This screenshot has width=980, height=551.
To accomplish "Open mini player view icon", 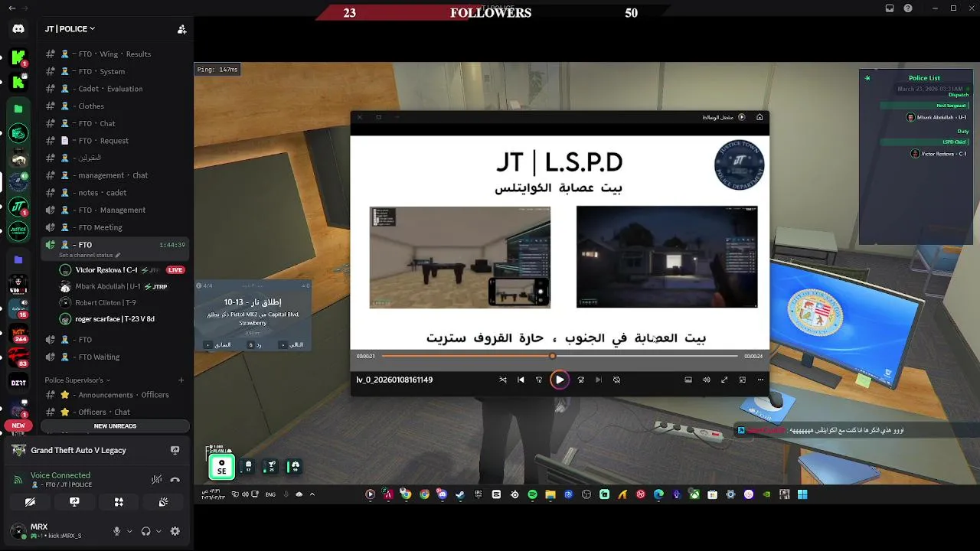I will pos(742,380).
